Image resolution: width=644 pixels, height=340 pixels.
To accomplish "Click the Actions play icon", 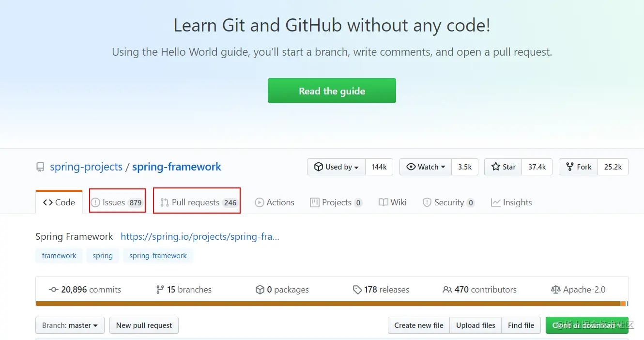I will click(x=260, y=202).
